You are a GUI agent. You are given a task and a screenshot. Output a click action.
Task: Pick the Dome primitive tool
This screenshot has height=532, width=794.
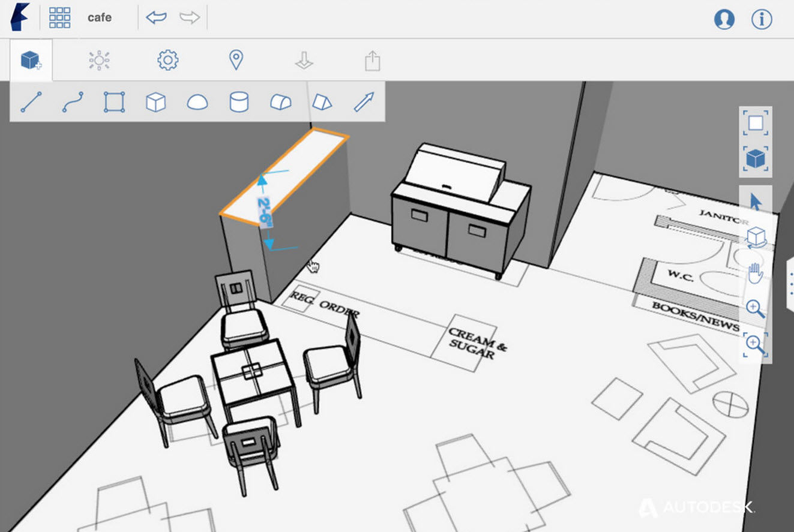(x=197, y=103)
